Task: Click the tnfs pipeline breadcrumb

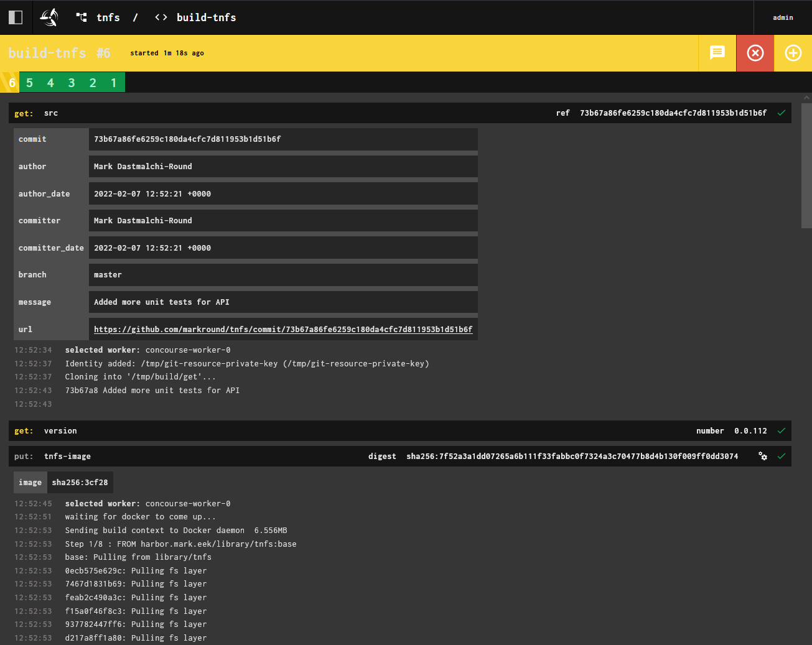Action: [x=108, y=17]
